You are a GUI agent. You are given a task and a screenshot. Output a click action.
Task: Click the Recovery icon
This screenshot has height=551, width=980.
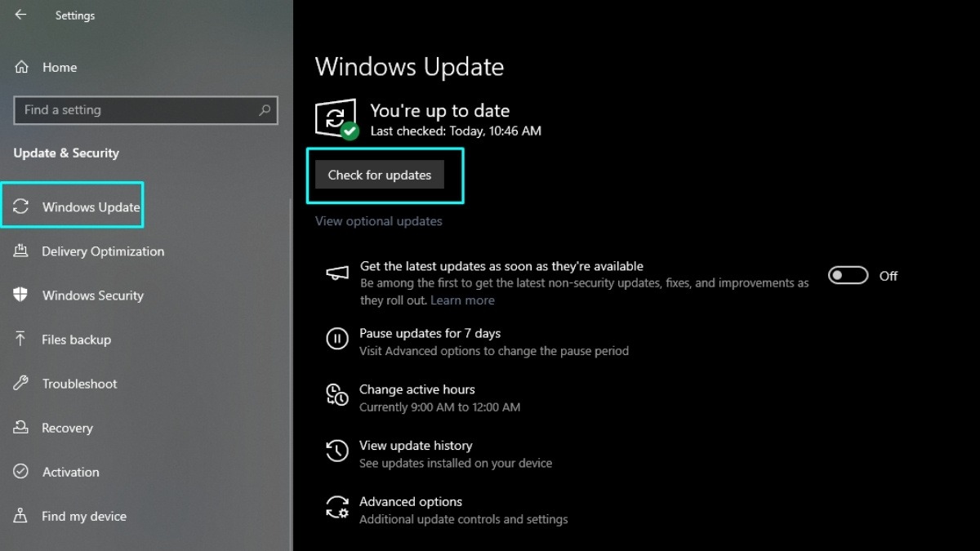tap(21, 428)
